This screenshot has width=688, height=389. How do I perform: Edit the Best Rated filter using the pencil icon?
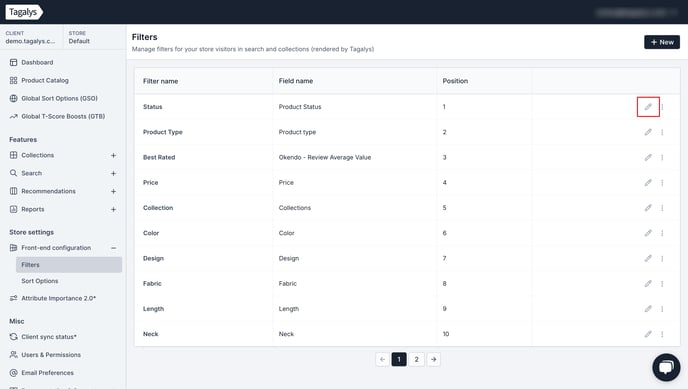click(648, 157)
